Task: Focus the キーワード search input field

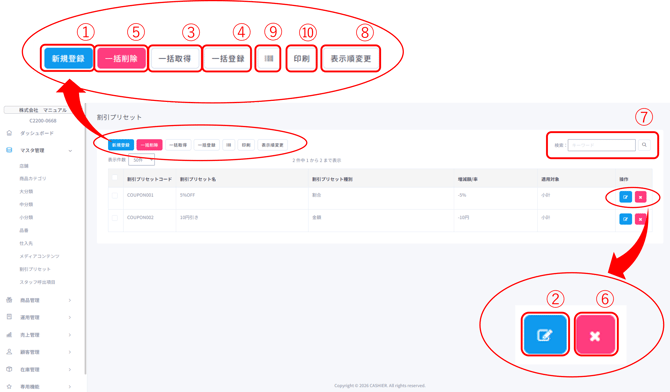Action: coord(602,145)
